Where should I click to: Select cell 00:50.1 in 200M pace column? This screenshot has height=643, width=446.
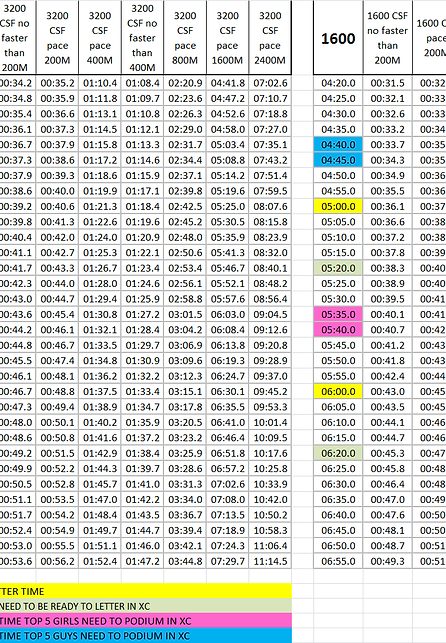[57, 422]
